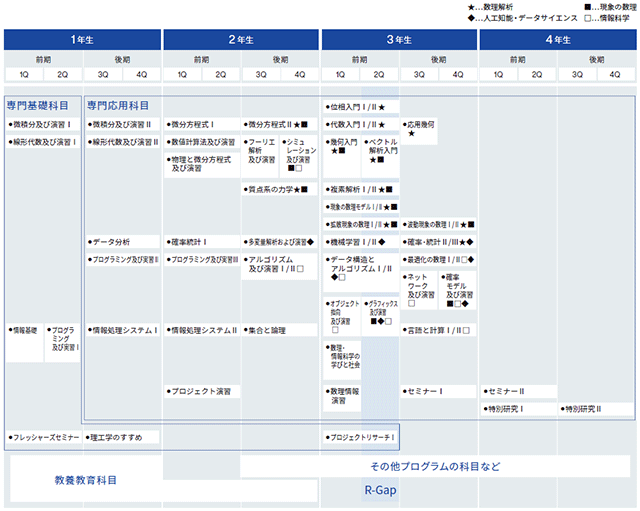This screenshot has height=511, width=640.
Task: Click the 線形代数及び演習 II course
Action: pyautogui.click(x=122, y=142)
